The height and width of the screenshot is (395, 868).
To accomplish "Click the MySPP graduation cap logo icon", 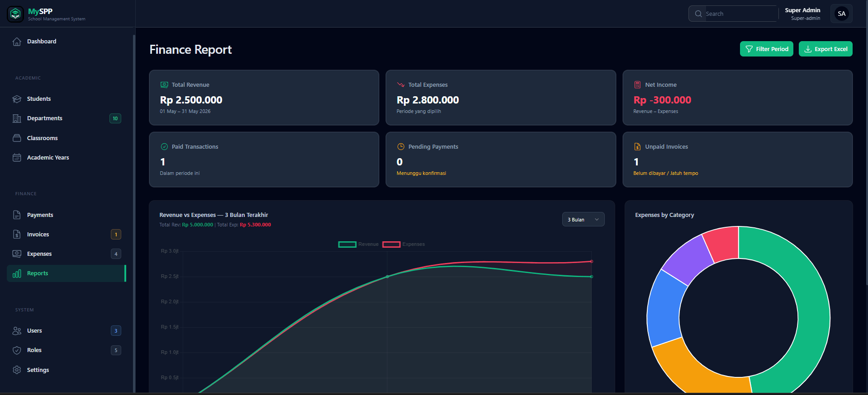I will pyautogui.click(x=15, y=14).
